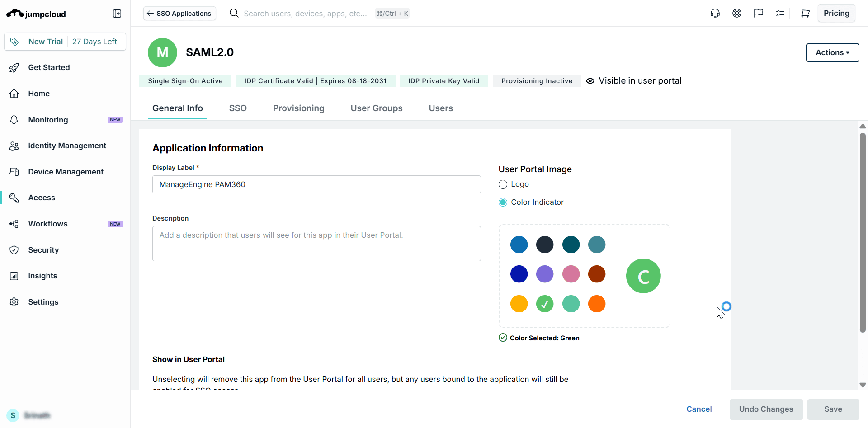This screenshot has width=868, height=428.
Task: Open the checklist icon in header
Action: tap(780, 14)
